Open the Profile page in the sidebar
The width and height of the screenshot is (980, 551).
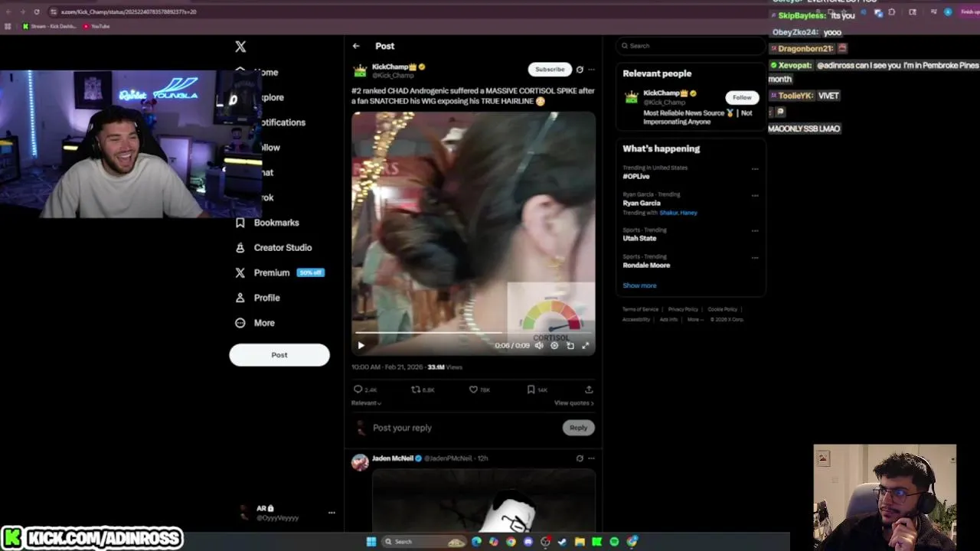coord(257,298)
